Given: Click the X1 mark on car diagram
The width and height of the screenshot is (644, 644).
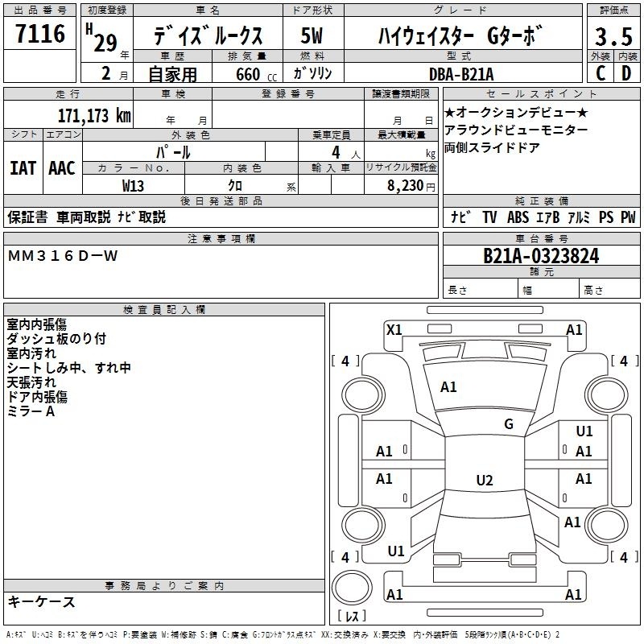Looking at the screenshot, I should [x=394, y=329].
